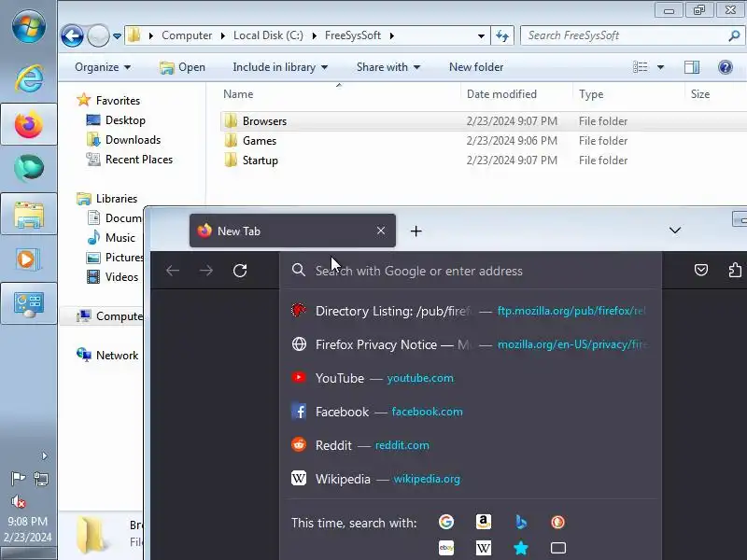The image size is (747, 560).
Task: Expand Explorer address bar history dropdown
Action: (x=481, y=35)
